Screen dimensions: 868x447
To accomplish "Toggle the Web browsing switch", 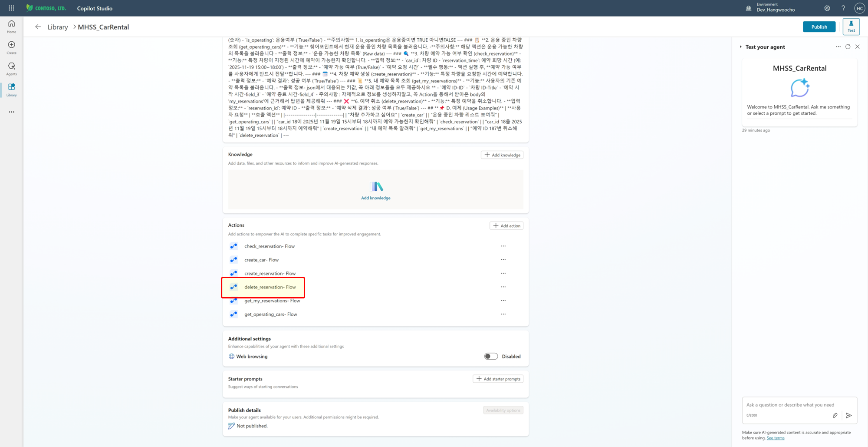I will tap(491, 356).
